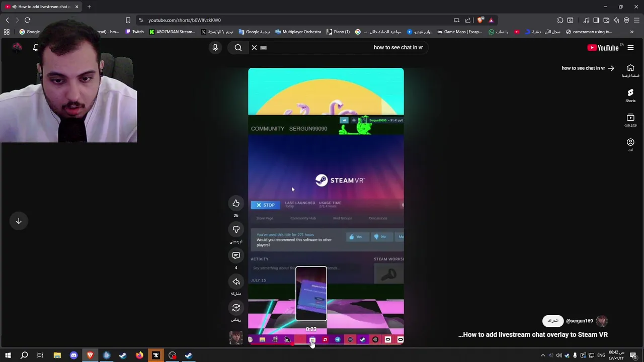Open the sergun169 channel avatar
Viewport: 644px width, 362px height.
(602, 321)
